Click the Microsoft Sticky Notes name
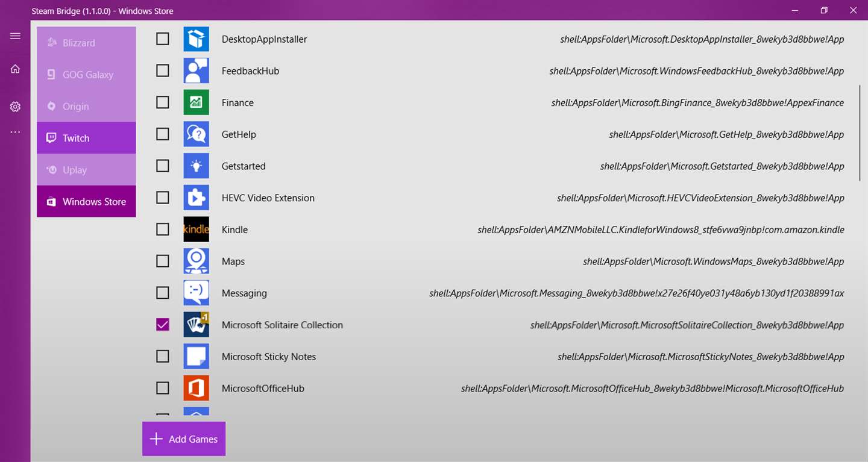The width and height of the screenshot is (868, 462). point(269,357)
